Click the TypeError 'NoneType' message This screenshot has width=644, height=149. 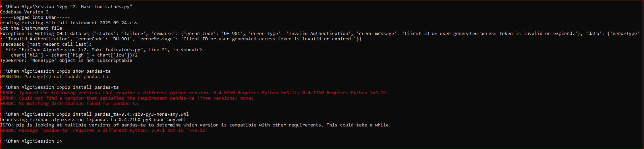[x=66, y=61]
